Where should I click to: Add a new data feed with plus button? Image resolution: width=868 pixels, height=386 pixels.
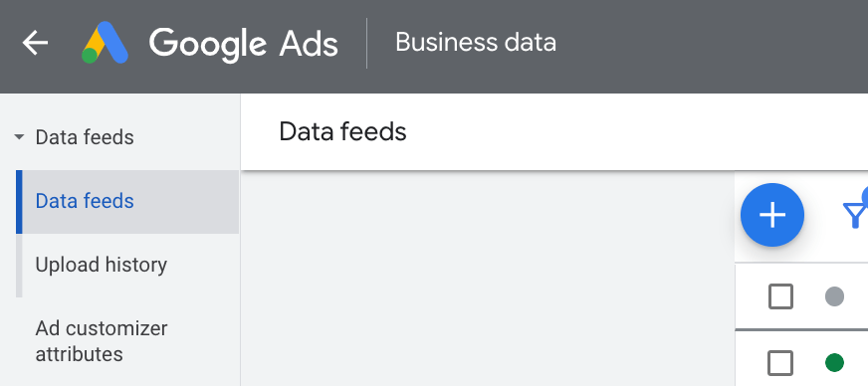point(772,215)
